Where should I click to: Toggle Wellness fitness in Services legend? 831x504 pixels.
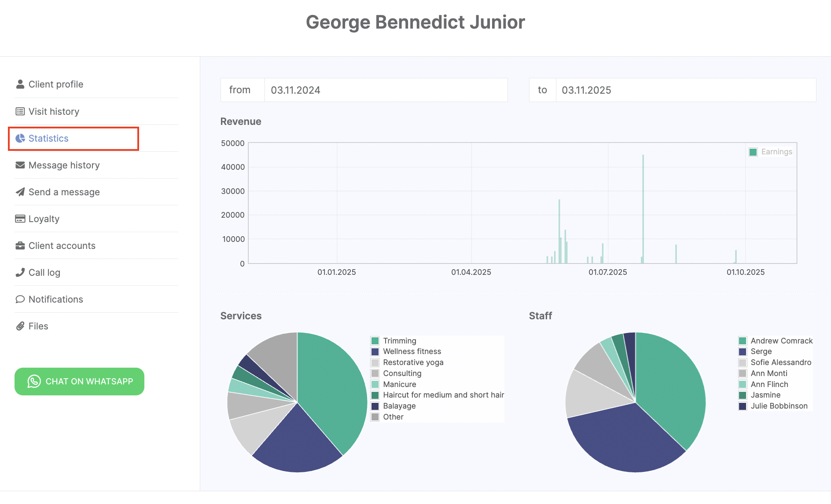tap(412, 351)
